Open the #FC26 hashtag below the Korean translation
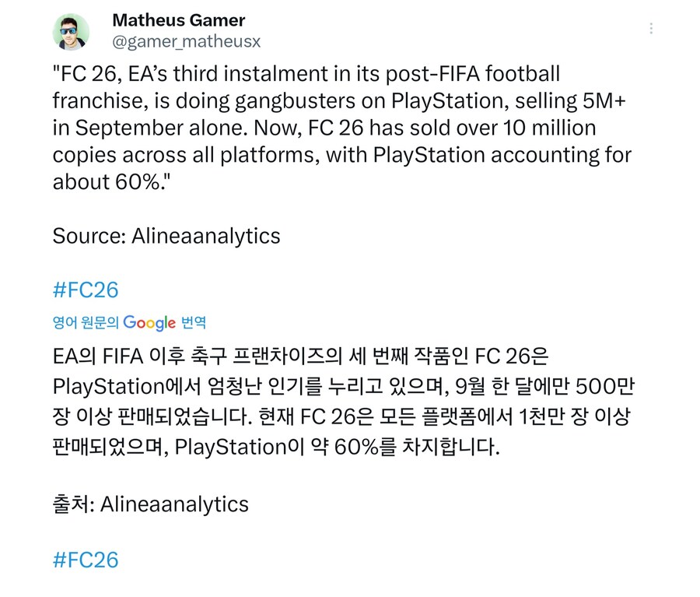This screenshot has width=700, height=597. click(86, 559)
